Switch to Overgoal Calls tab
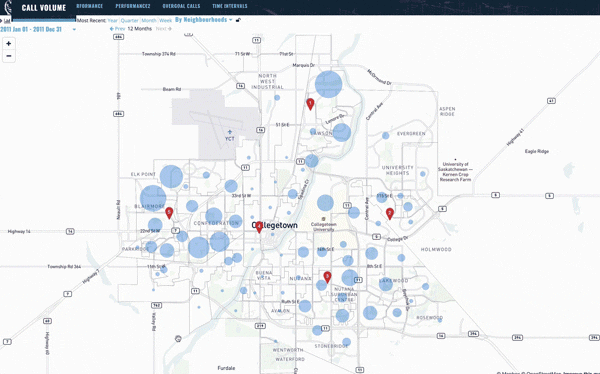 point(181,6)
